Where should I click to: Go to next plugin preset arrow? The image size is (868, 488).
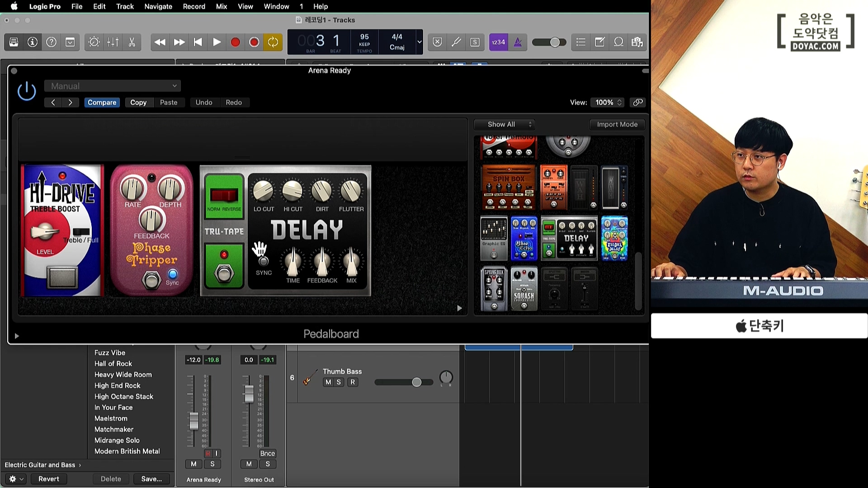pyautogui.click(x=70, y=103)
